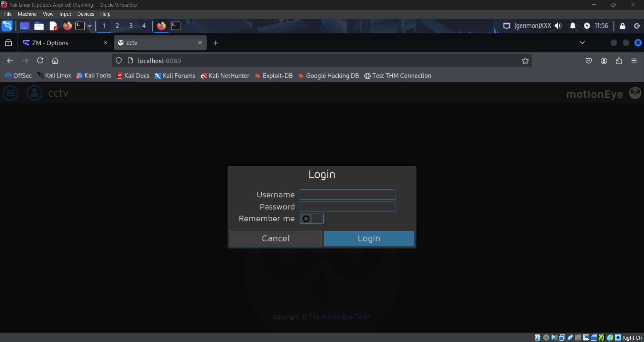The height and width of the screenshot is (342, 644).
Task: Toggle the bookmark star in the address bar
Action: point(526,61)
